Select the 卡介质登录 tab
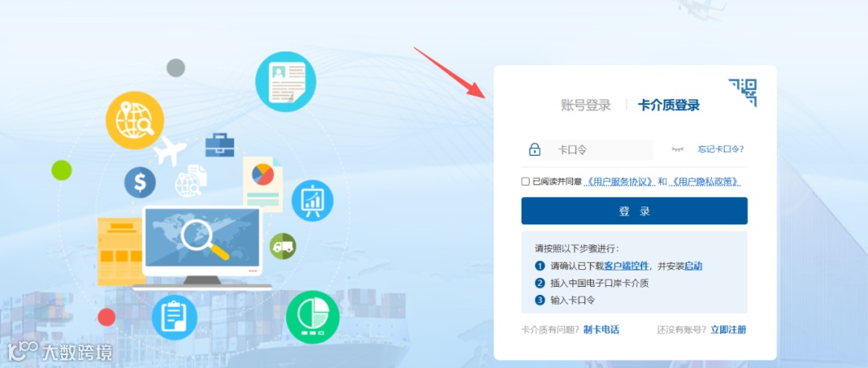Screen dimensions: 868x368 (669, 105)
